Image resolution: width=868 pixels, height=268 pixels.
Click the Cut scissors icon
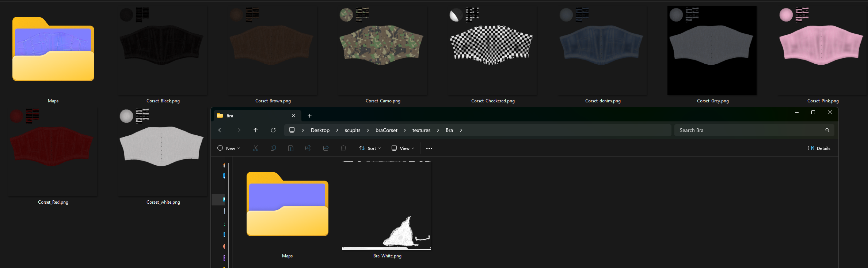(255, 148)
